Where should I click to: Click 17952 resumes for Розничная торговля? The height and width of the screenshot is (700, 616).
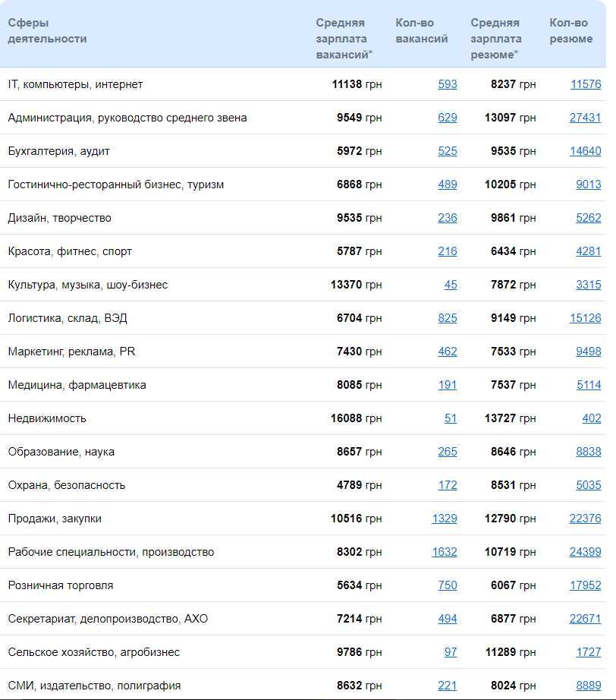[585, 585]
